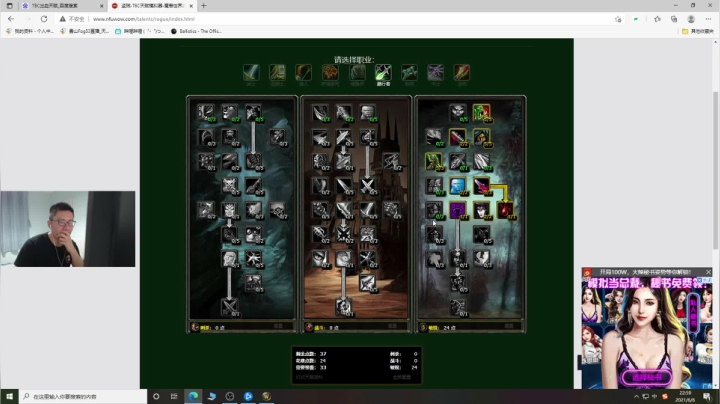Open Task View on taskbar
Viewport: 720px width, 404px height.
(x=174, y=396)
